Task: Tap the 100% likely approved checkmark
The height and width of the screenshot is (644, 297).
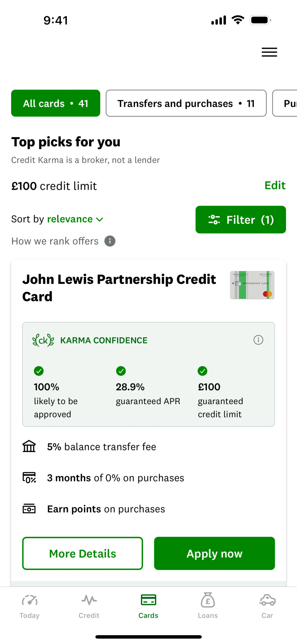Action: click(x=39, y=371)
